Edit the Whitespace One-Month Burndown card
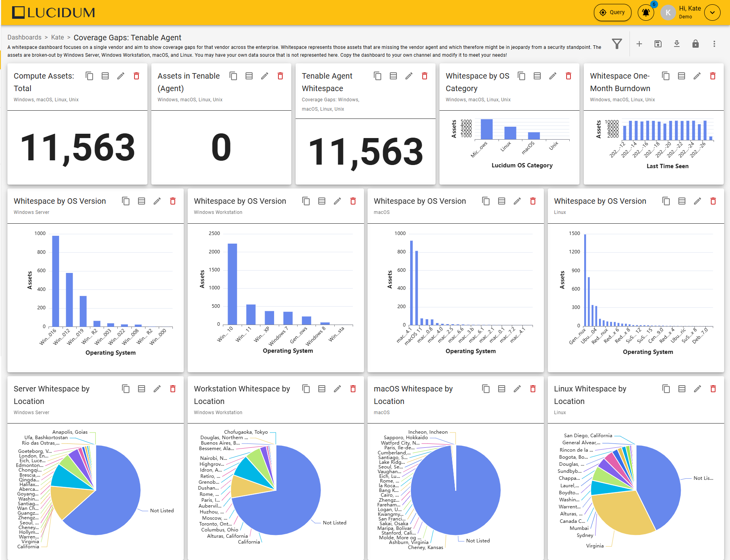The width and height of the screenshot is (730, 560). point(697,76)
